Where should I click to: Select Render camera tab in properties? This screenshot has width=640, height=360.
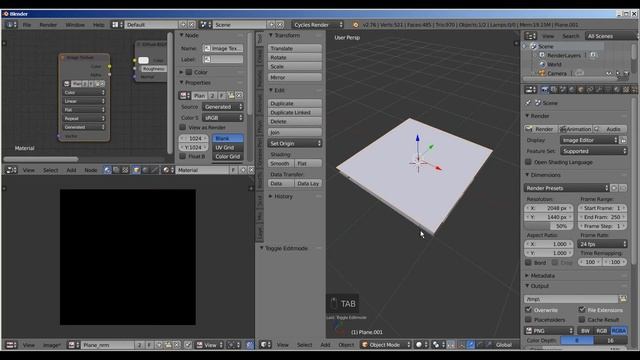coord(545,89)
